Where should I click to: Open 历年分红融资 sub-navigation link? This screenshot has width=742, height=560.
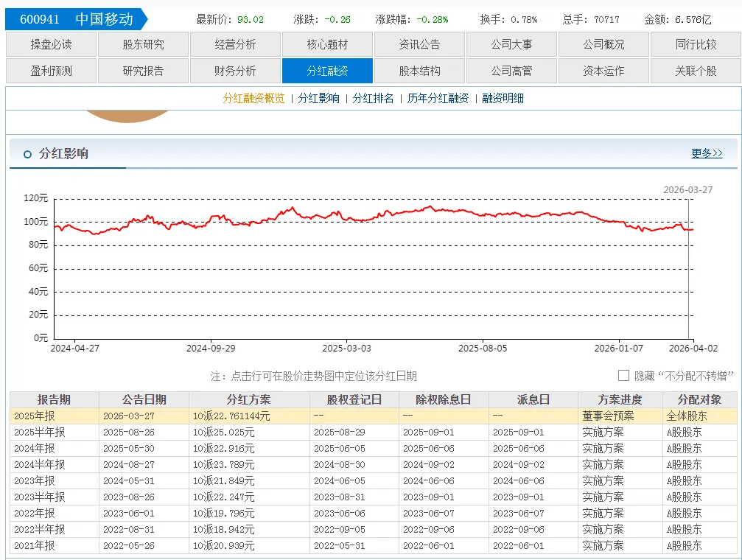[x=438, y=99]
